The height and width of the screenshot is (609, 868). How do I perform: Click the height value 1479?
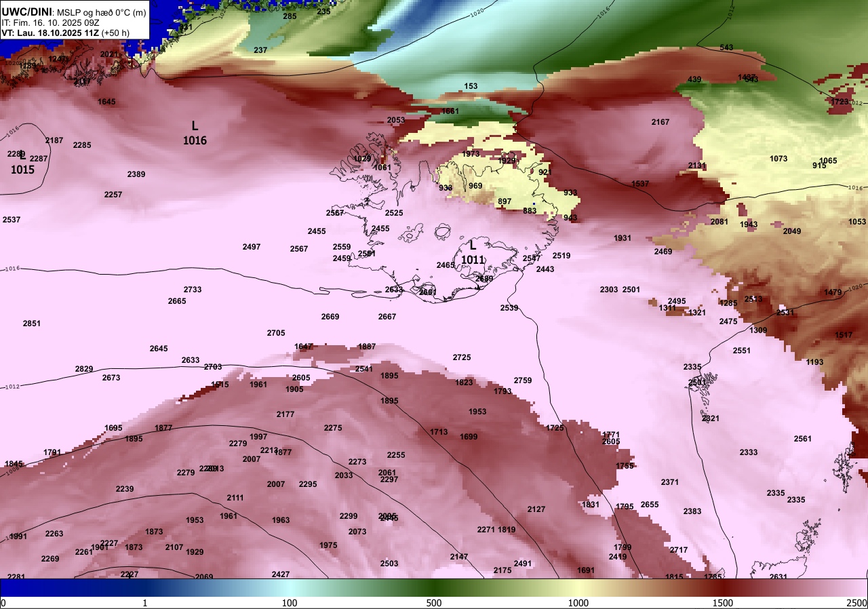(x=833, y=292)
